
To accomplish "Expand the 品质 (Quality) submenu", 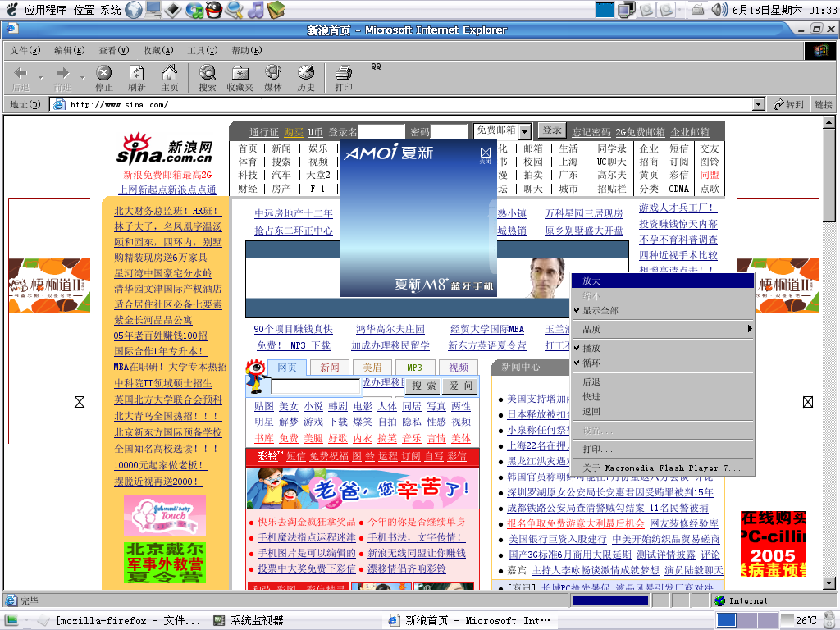I will pos(663,330).
